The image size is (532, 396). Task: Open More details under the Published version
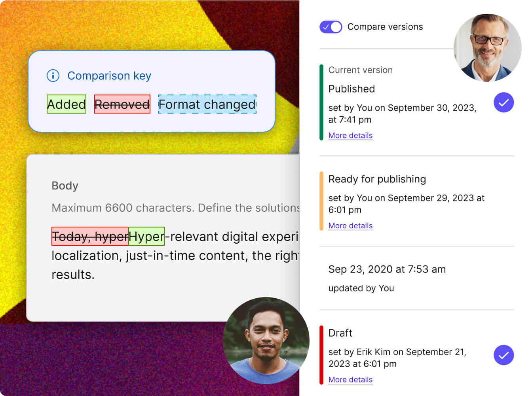point(350,135)
